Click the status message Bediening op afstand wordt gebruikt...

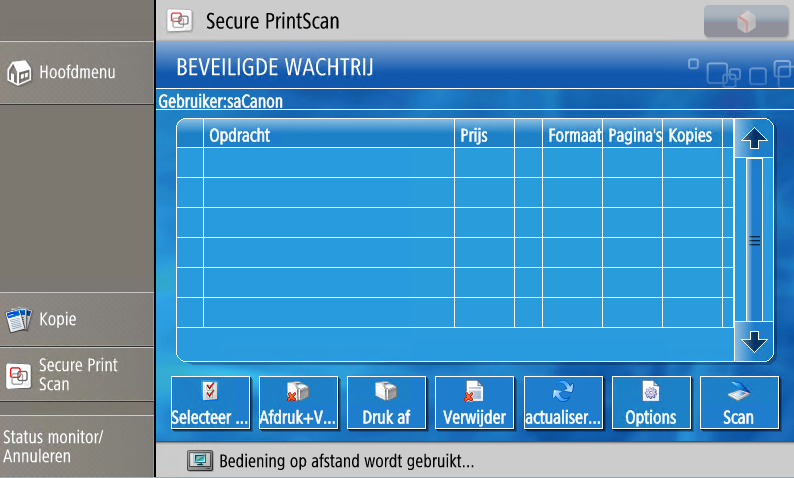[346, 461]
